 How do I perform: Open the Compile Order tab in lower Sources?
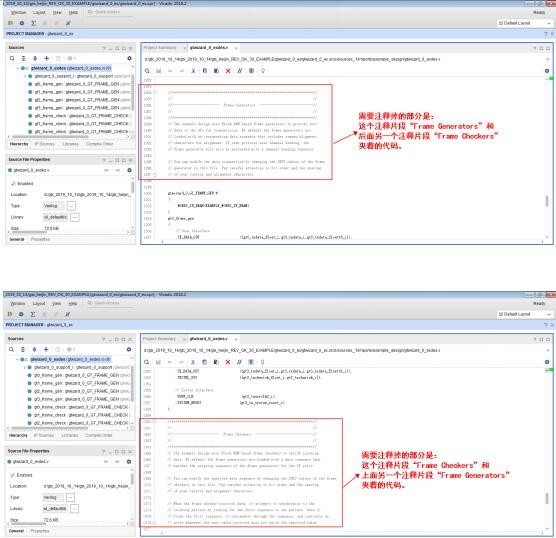click(x=99, y=435)
